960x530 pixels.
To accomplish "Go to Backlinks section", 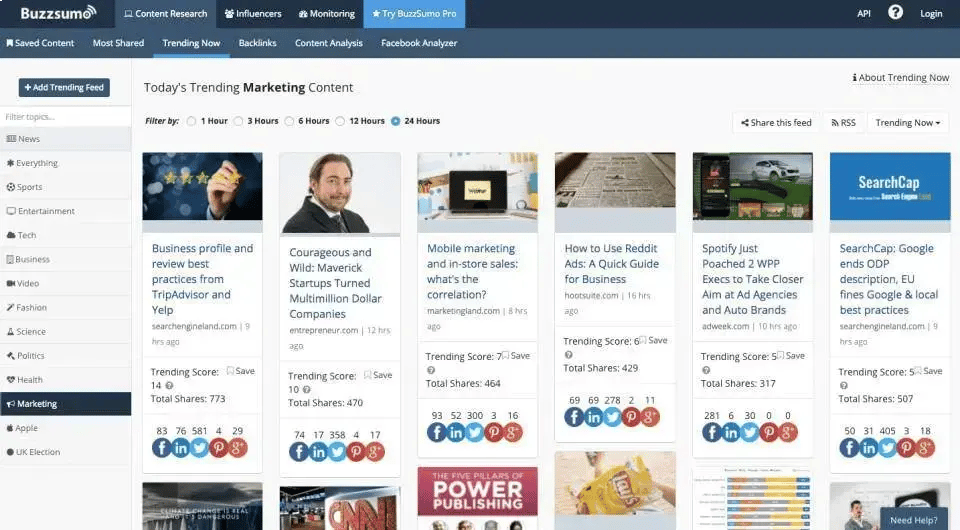I will 257,43.
